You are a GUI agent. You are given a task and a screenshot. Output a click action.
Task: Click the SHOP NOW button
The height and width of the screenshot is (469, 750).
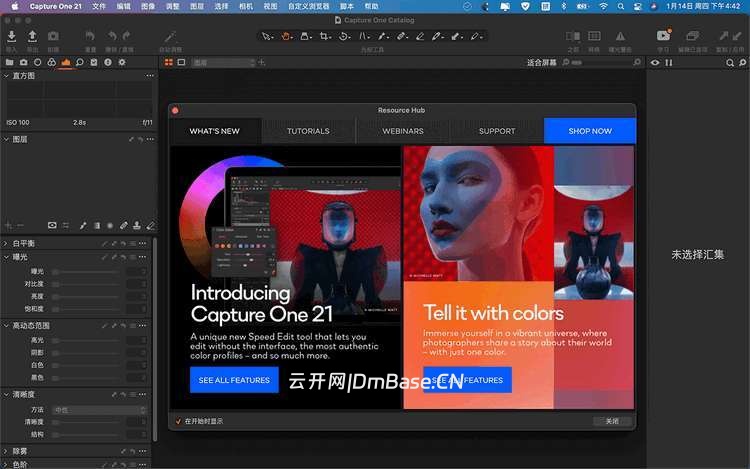click(x=590, y=131)
